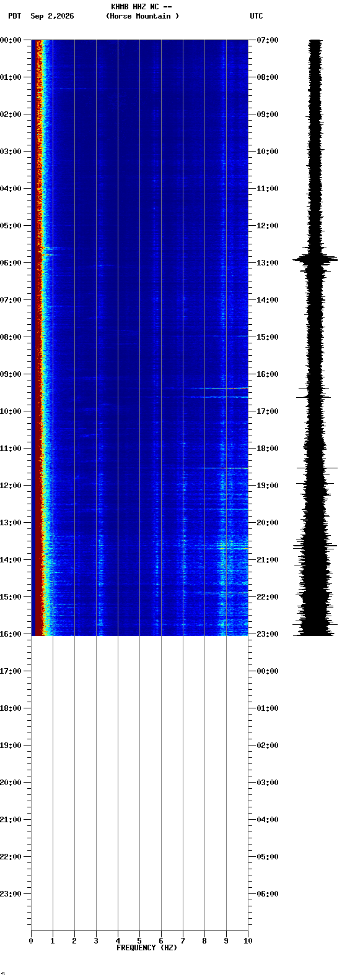Click the frequency axis tick label '5'
The height and width of the screenshot is (980, 342).
pyautogui.click(x=139, y=941)
